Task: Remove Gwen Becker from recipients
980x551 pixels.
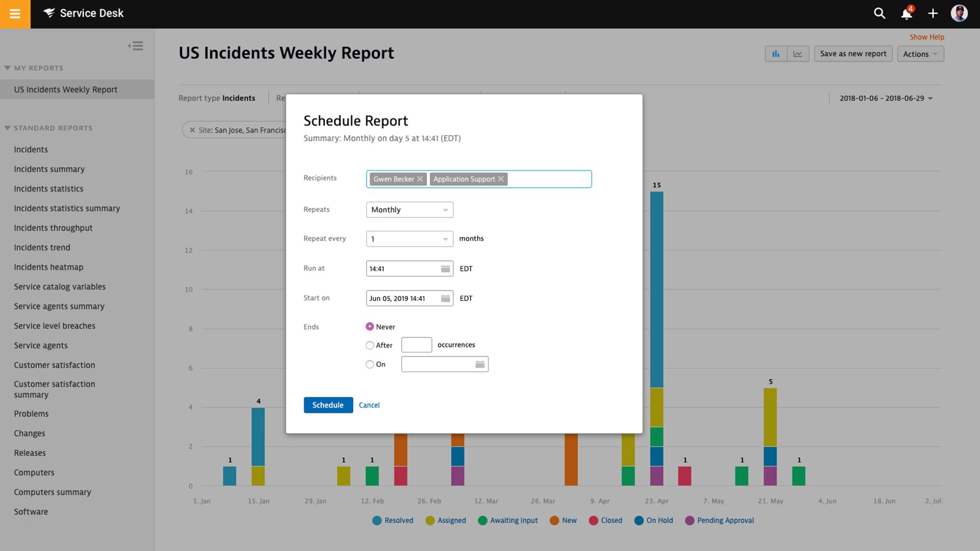Action: tap(420, 179)
